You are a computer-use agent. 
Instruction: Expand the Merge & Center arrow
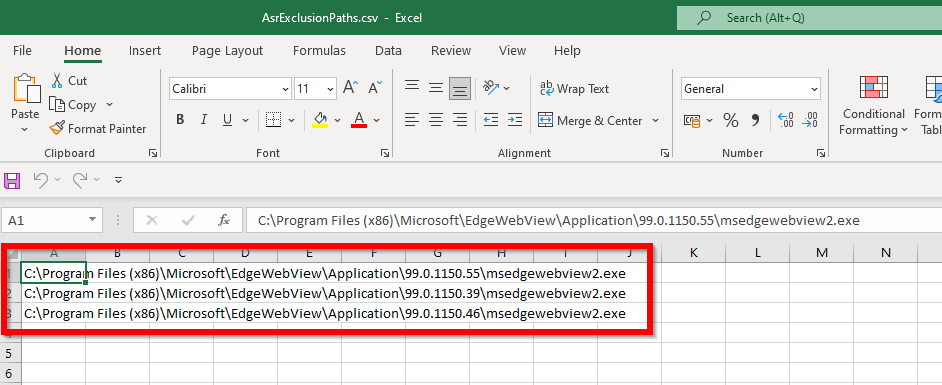tap(655, 120)
